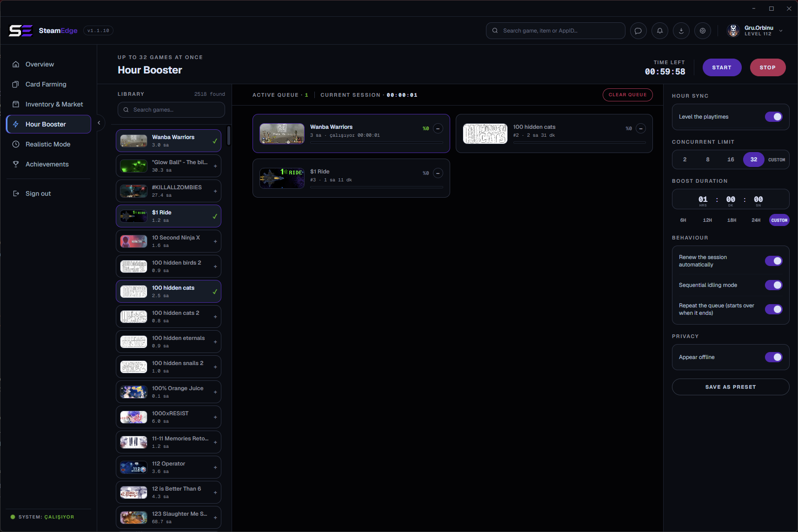Toggle Repeat the queue switch
The height and width of the screenshot is (532, 798).
[x=774, y=309]
